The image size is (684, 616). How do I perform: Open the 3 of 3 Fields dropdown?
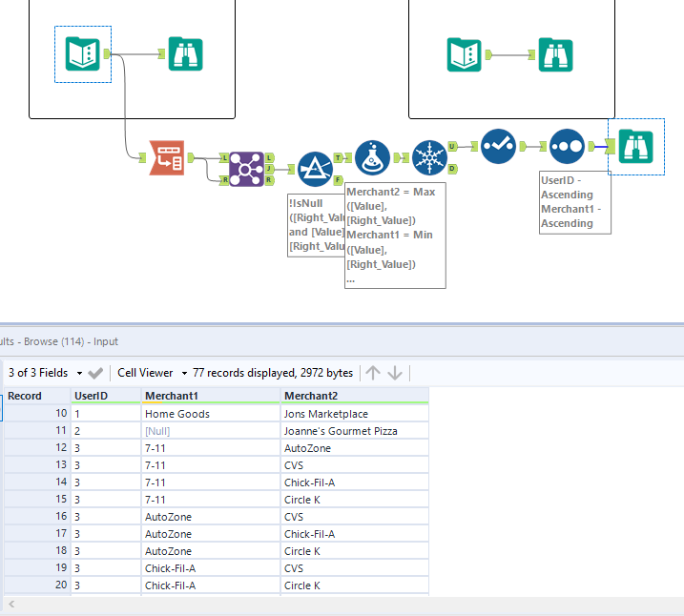click(46, 373)
